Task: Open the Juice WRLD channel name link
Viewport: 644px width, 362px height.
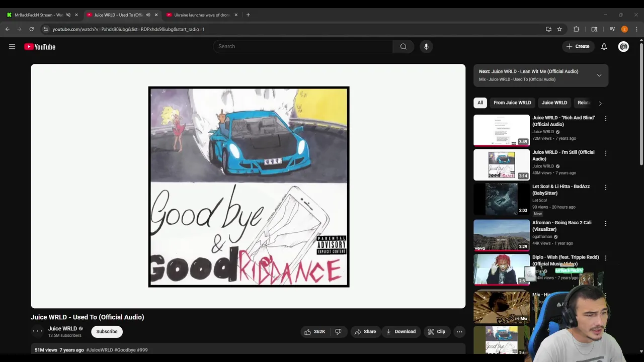Action: tap(62, 329)
